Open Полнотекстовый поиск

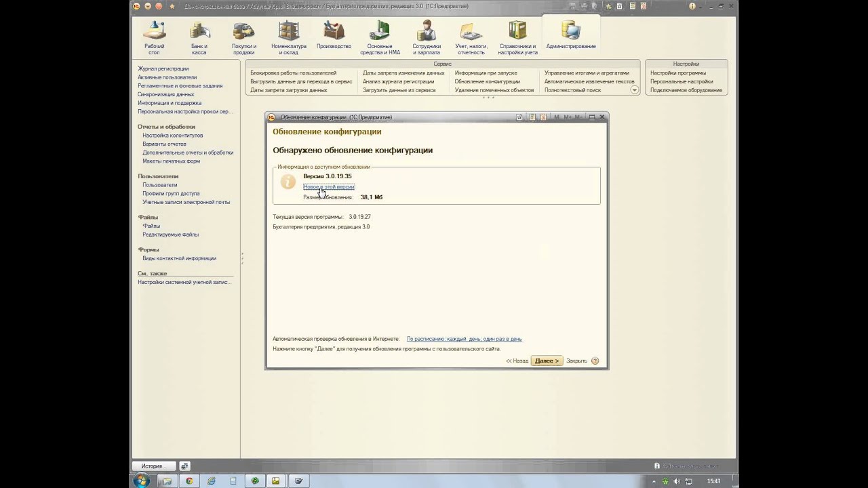(x=573, y=90)
